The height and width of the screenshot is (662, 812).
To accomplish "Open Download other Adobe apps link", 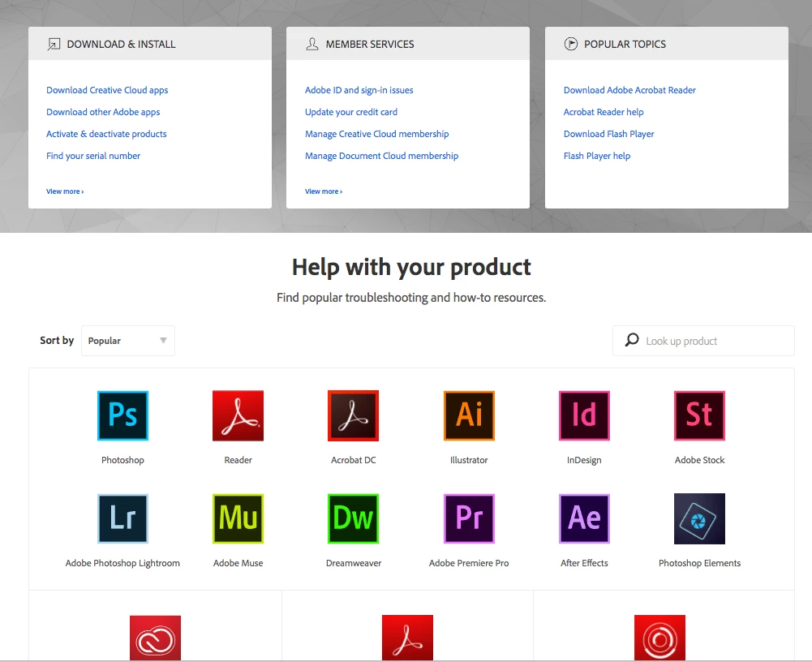I will (103, 112).
